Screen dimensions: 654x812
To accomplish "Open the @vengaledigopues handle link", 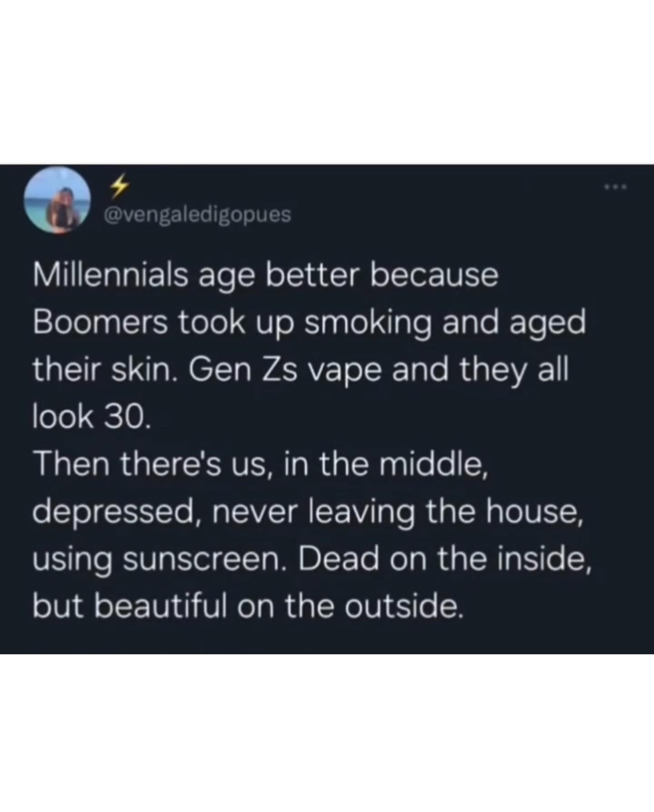I will [198, 214].
